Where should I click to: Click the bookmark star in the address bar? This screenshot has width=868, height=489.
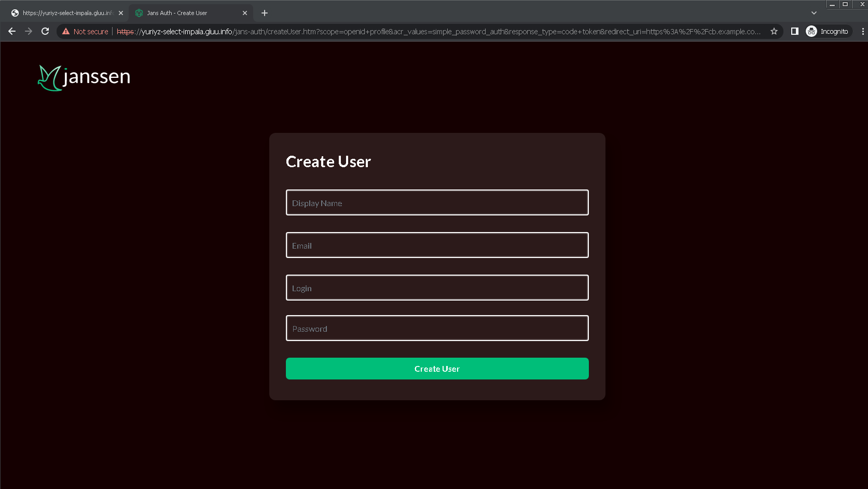pyautogui.click(x=774, y=31)
